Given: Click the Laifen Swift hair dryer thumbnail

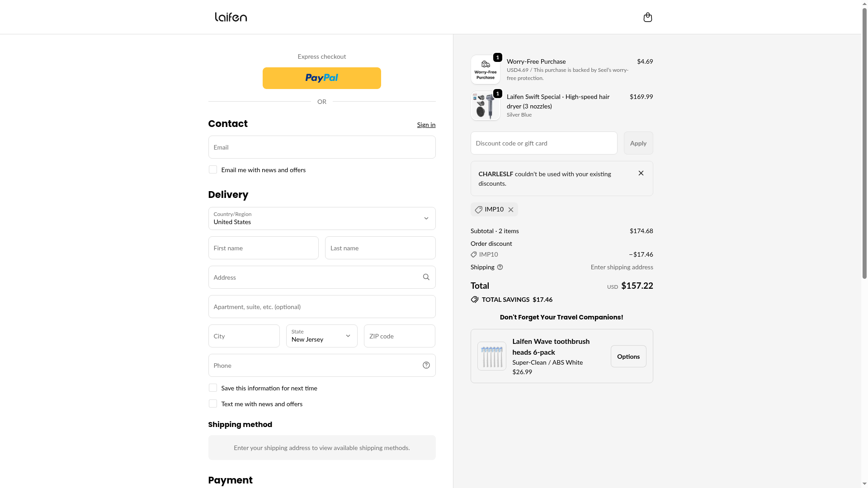Looking at the screenshot, I should [x=485, y=106].
